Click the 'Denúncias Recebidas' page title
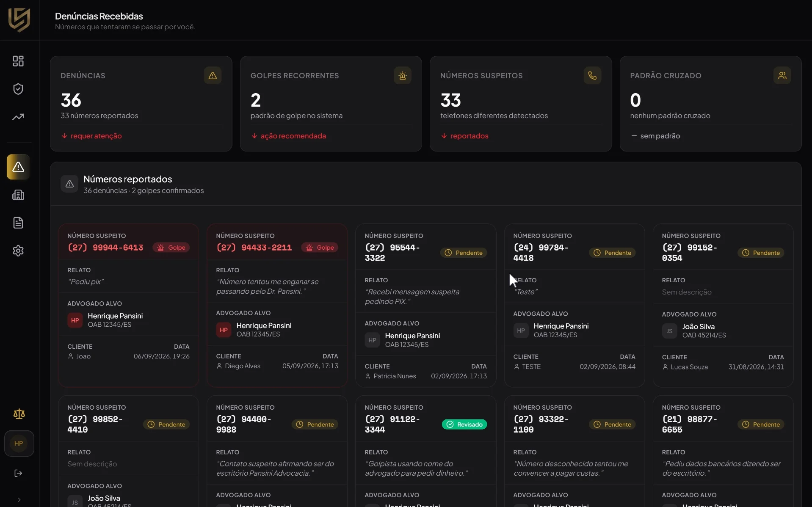The image size is (812, 507). click(x=99, y=16)
